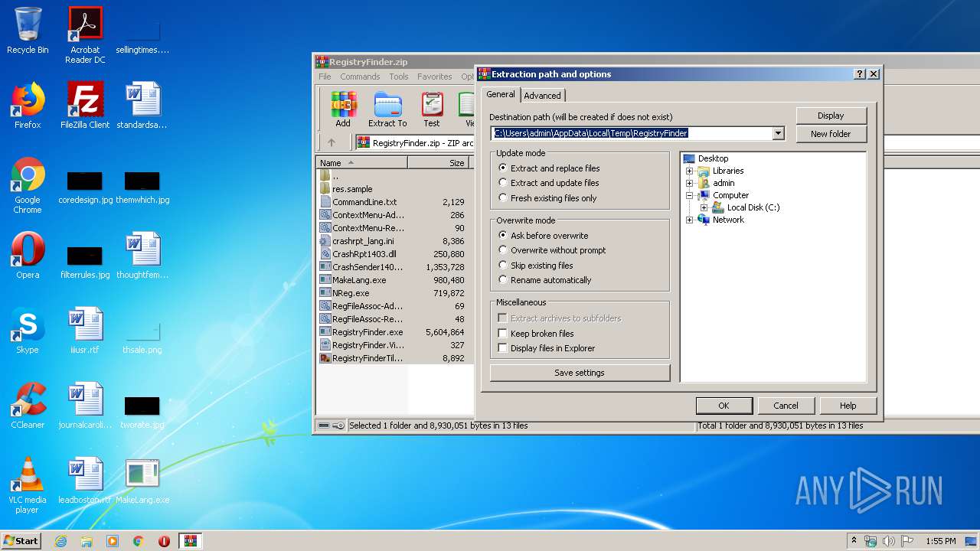Select the standardsa document icon
Image resolution: width=980 pixels, height=551 pixels.
(x=142, y=106)
